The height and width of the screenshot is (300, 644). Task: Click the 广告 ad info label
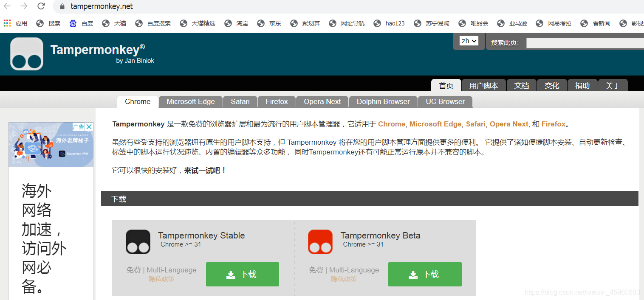78,126
